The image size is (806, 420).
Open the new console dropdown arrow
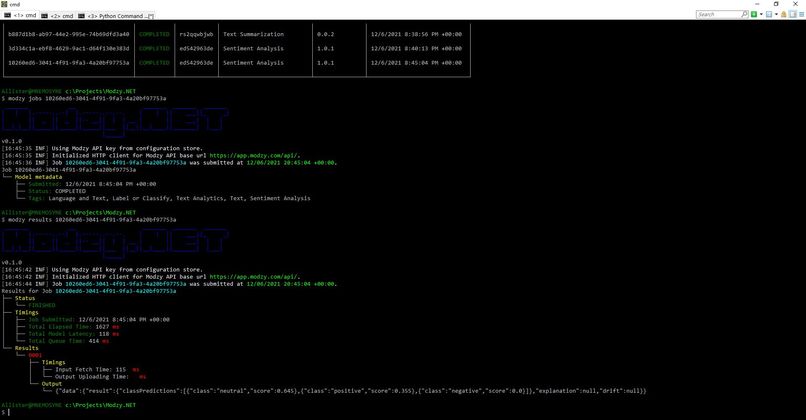click(x=761, y=14)
